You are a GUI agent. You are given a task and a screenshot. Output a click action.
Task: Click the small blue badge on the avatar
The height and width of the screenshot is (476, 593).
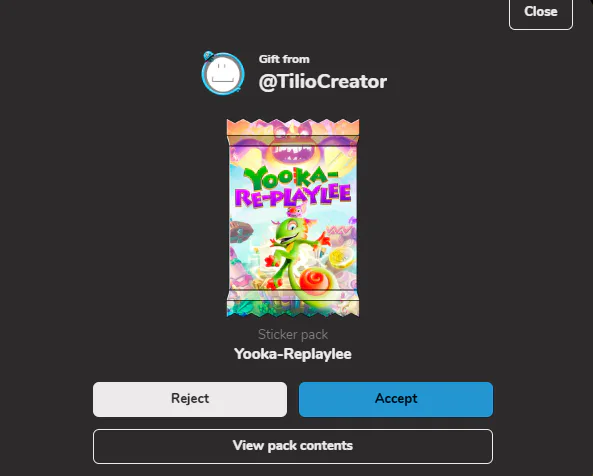(x=208, y=56)
